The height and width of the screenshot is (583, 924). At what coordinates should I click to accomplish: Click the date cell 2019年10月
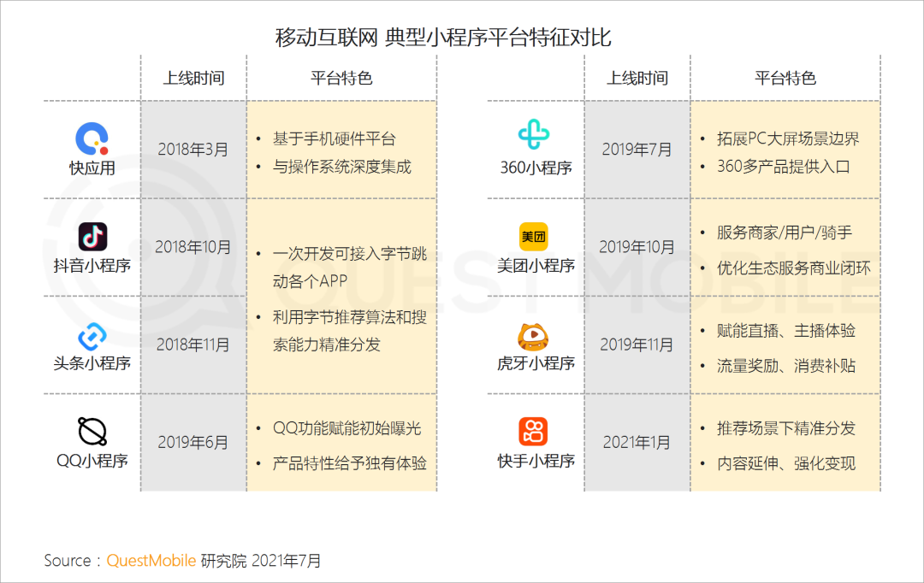637,247
